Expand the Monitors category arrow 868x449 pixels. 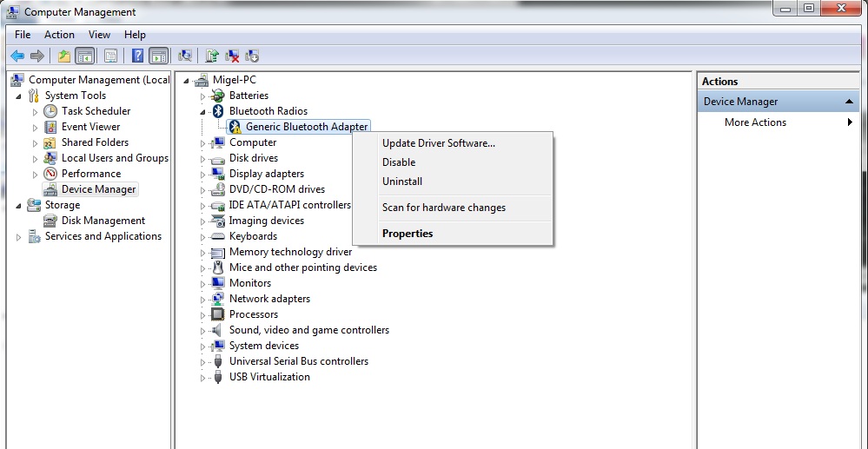(203, 284)
